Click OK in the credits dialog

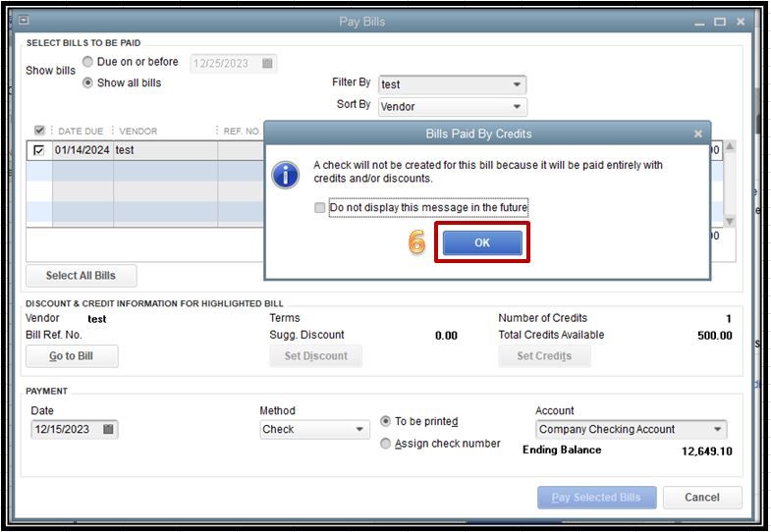pyautogui.click(x=482, y=242)
